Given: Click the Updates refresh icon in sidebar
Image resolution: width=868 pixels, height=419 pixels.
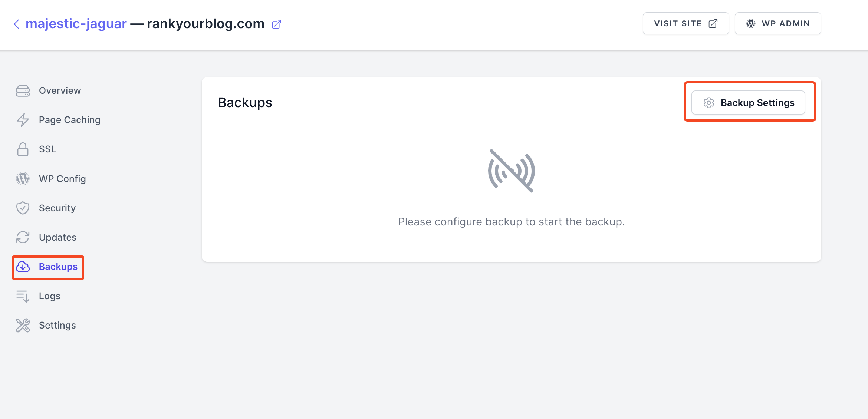Looking at the screenshot, I should coord(23,237).
